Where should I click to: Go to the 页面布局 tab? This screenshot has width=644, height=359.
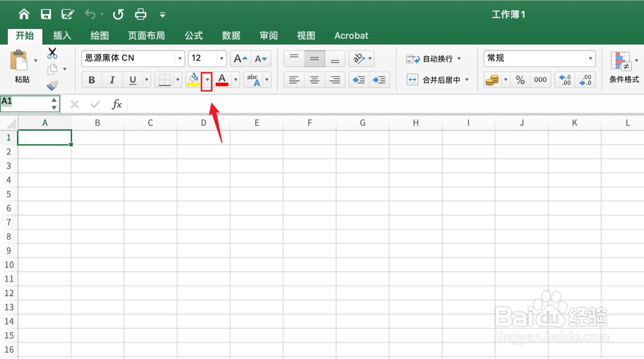pyautogui.click(x=147, y=36)
